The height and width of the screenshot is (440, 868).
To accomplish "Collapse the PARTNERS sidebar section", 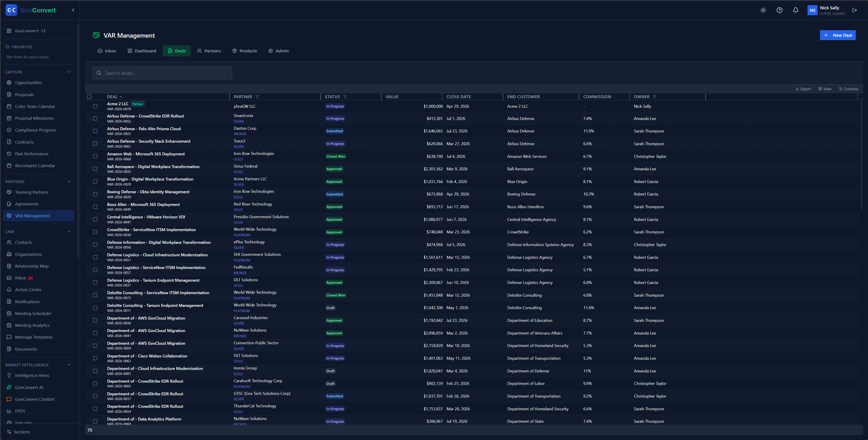I will click(69, 182).
